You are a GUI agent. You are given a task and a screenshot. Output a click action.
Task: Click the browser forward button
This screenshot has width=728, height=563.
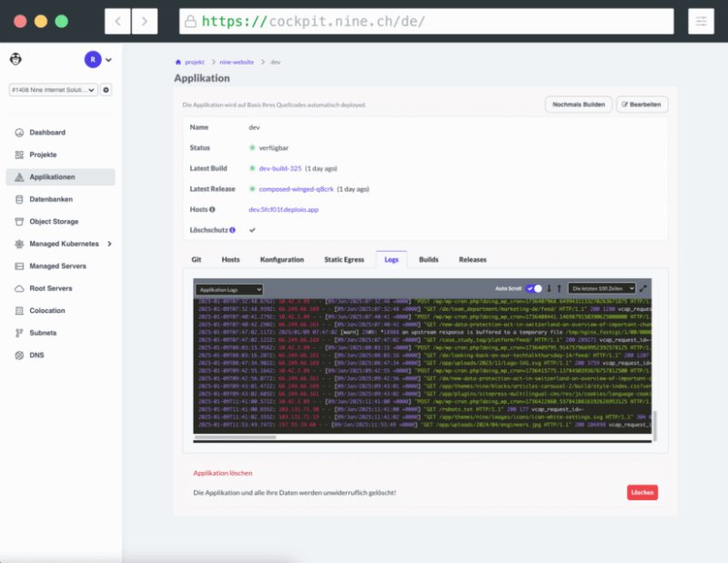[145, 21]
